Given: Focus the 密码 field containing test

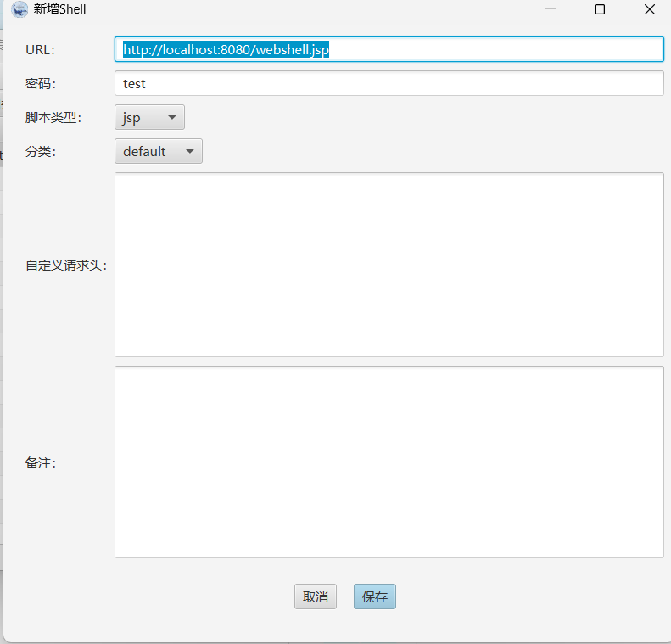Looking at the screenshot, I should [389, 83].
